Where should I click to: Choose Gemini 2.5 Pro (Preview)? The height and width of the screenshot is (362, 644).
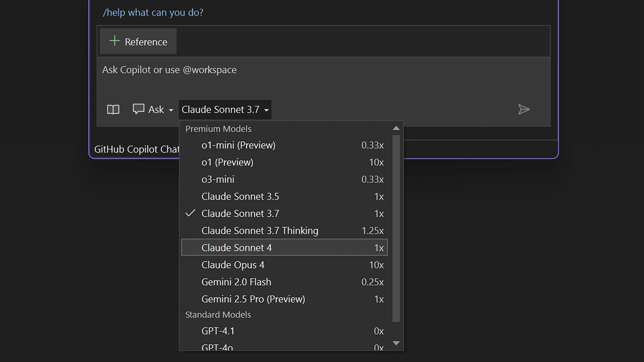point(285,299)
